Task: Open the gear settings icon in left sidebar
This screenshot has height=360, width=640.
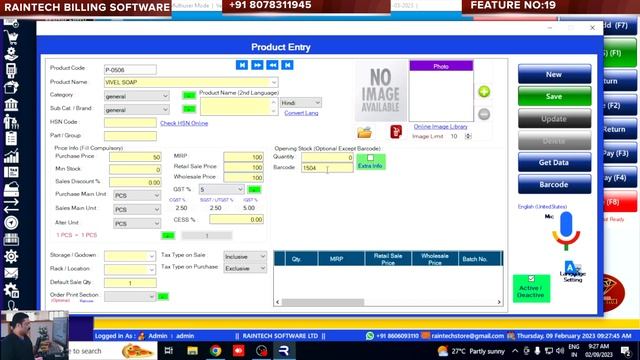Action: coord(11,256)
